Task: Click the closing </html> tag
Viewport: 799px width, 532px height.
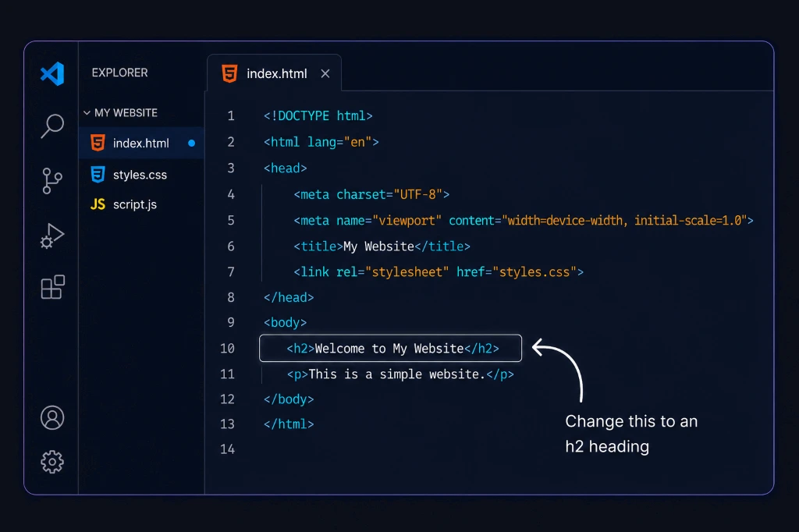Action: click(x=289, y=424)
